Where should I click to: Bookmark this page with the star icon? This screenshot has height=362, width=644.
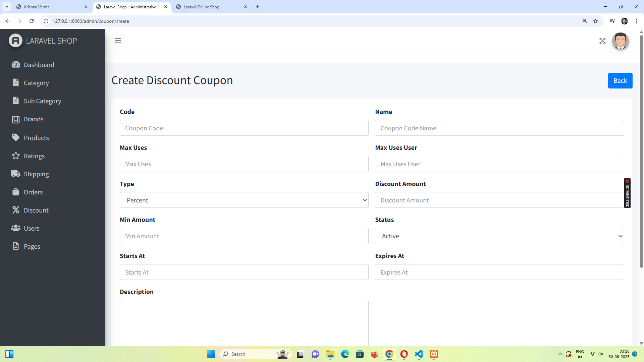pyautogui.click(x=596, y=21)
